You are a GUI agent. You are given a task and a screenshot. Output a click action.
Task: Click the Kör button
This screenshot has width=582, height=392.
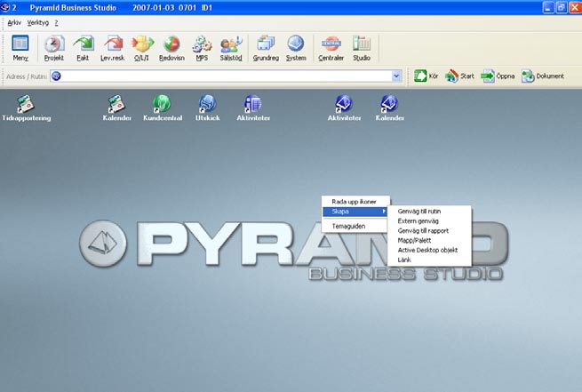pyautogui.click(x=427, y=76)
